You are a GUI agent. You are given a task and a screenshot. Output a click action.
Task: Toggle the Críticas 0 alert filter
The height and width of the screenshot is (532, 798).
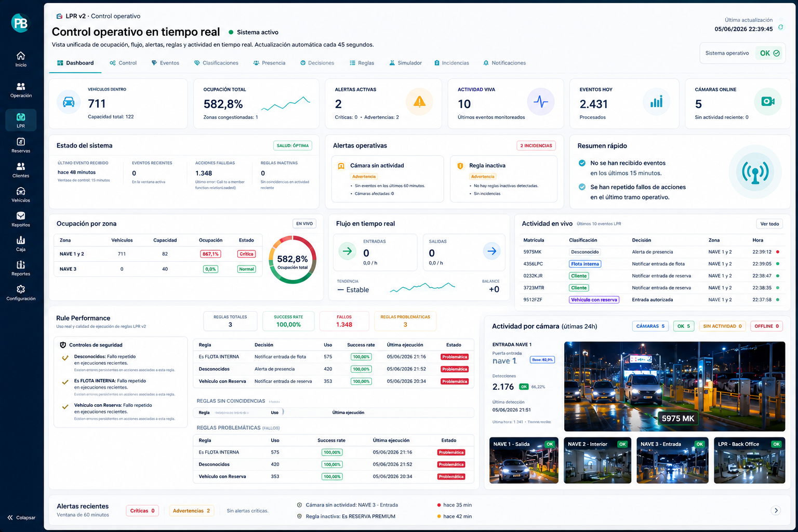[x=142, y=511]
